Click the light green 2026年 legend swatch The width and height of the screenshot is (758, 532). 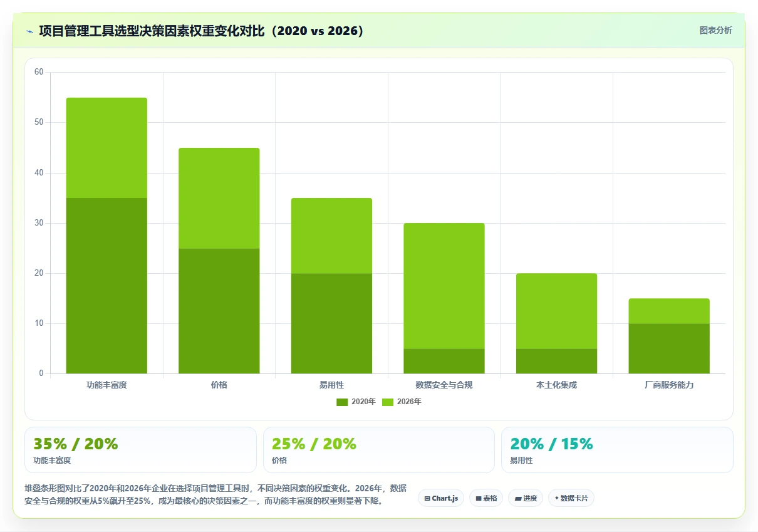[388, 402]
